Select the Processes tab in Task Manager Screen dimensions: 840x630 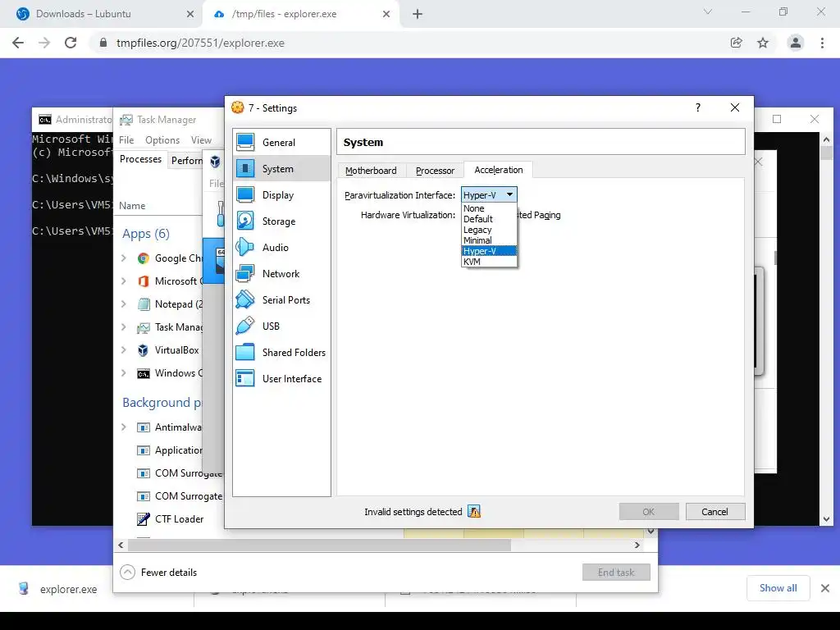(140, 159)
